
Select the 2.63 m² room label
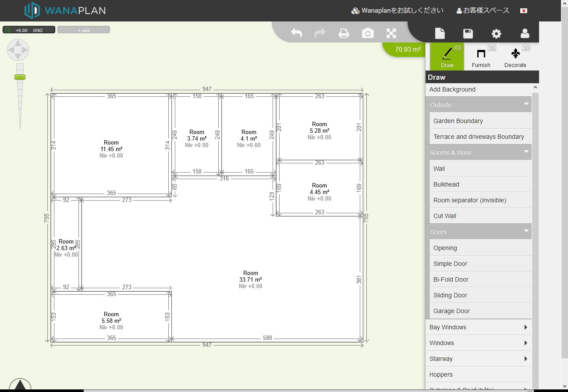[66, 248]
